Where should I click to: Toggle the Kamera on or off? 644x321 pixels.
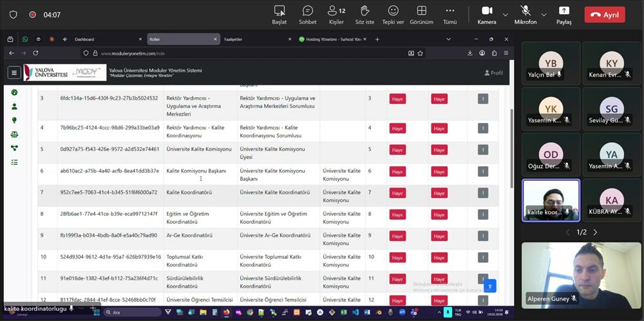(487, 14)
